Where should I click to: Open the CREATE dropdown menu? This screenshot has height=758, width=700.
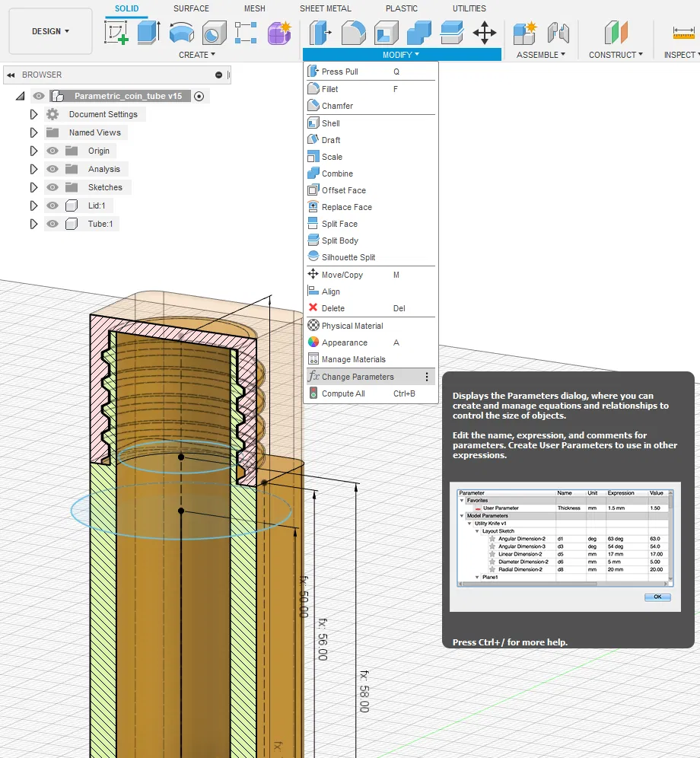coord(197,55)
